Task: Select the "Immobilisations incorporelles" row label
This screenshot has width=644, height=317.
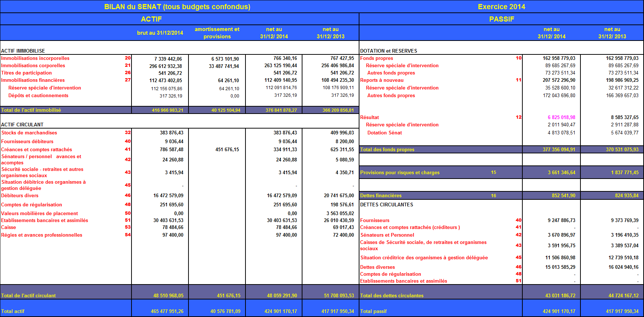Action: [35, 58]
